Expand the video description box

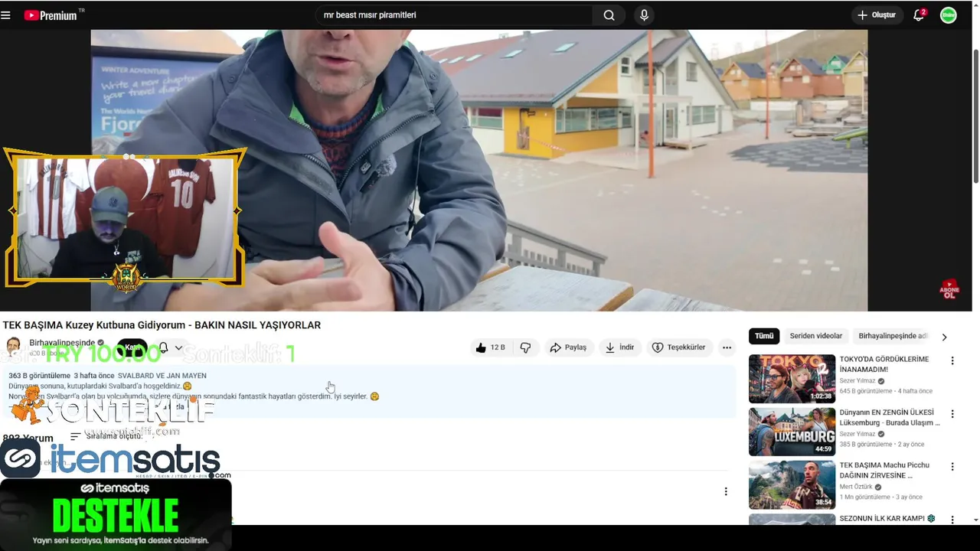pos(368,392)
